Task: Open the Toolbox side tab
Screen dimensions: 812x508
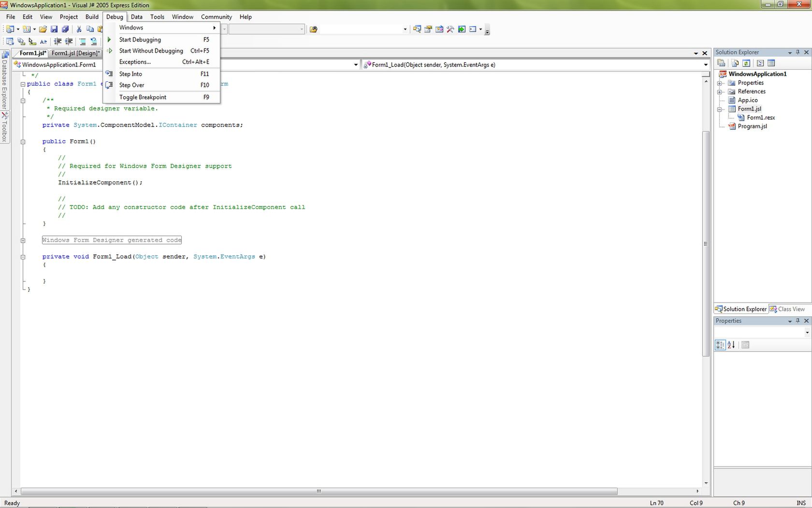Action: pos(5,127)
